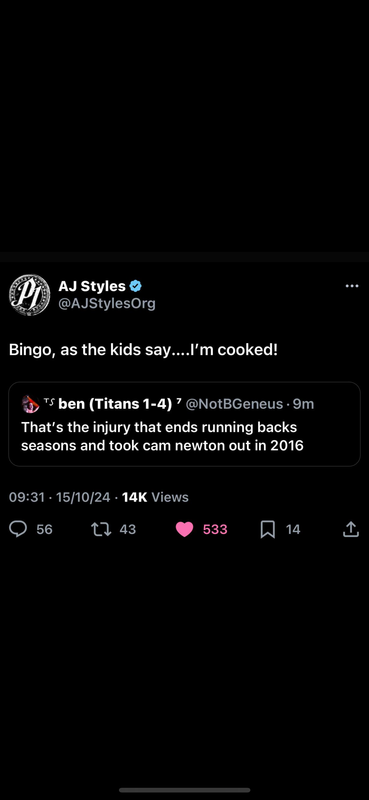Open the @NotBGeneus handle in quote
The width and height of the screenshot is (369, 800).
coord(234,405)
